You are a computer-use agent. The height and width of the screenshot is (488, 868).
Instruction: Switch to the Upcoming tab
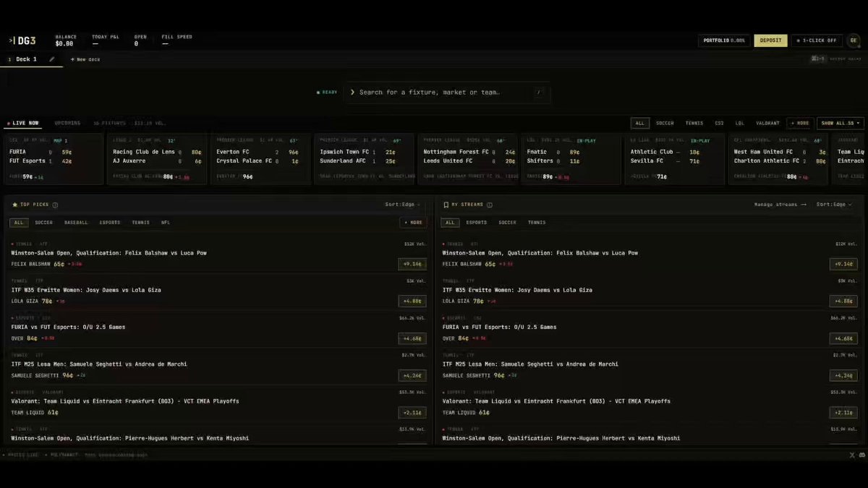point(68,124)
